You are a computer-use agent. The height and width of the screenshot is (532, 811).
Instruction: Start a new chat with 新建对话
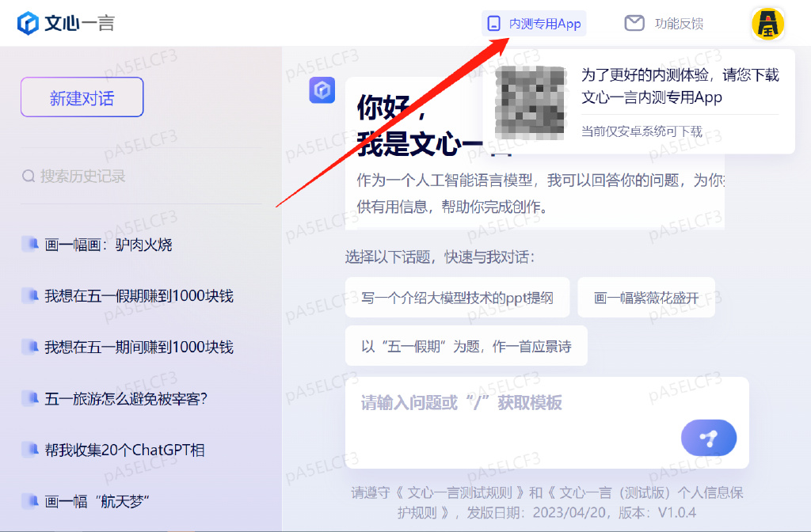(x=82, y=97)
